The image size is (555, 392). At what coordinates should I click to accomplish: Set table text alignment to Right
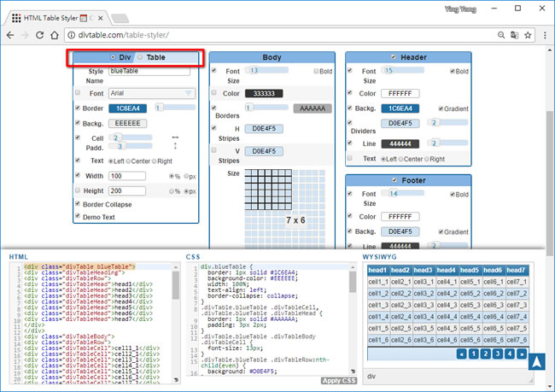[x=155, y=161]
